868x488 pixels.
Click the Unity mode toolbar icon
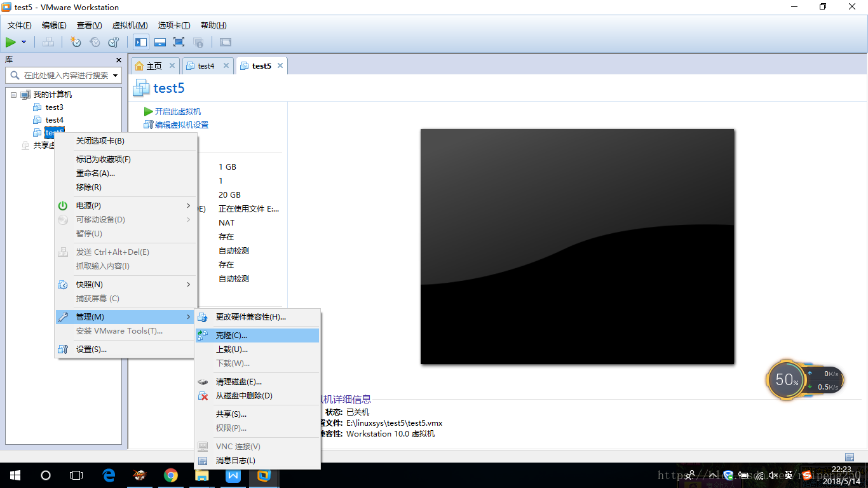point(198,42)
